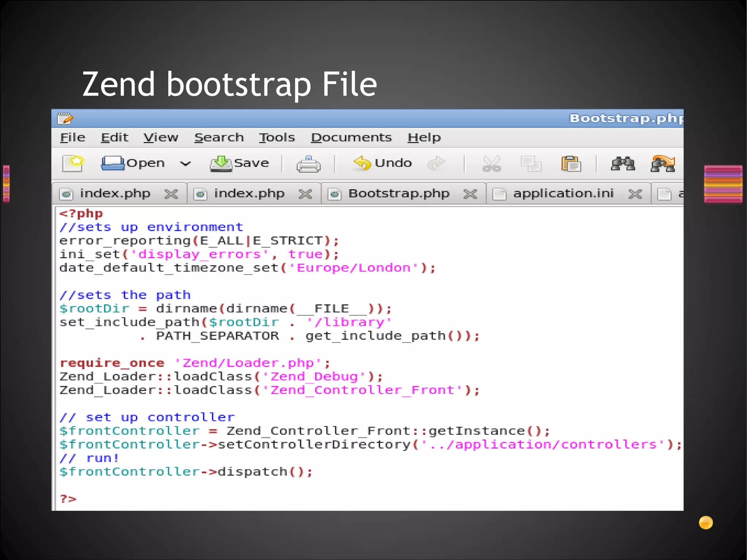Click the setControllerDirectory call

(371, 445)
